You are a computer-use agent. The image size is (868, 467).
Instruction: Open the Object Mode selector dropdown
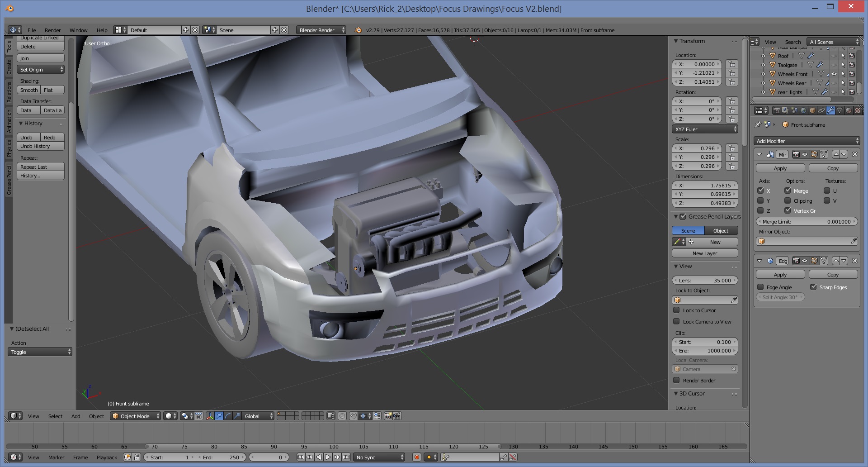[x=136, y=416]
